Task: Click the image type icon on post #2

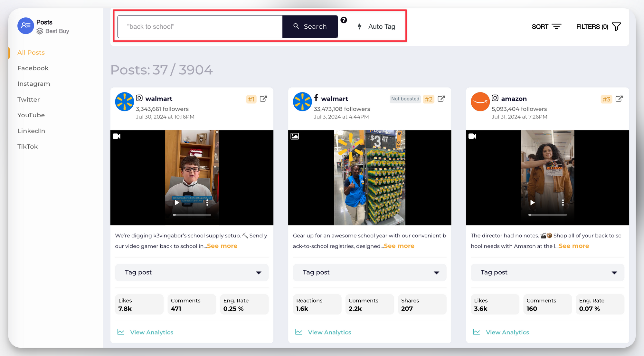Action: (x=295, y=136)
